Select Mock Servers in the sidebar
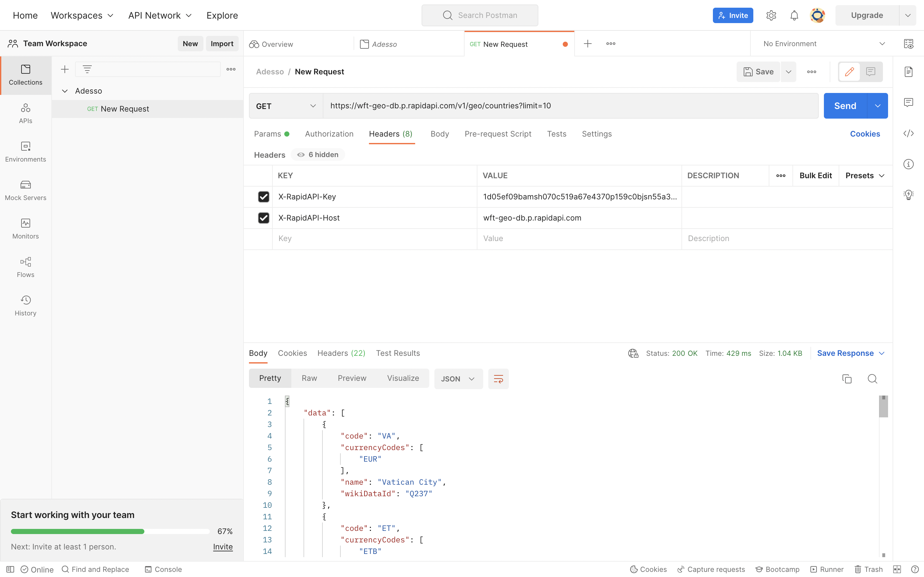This screenshot has width=924, height=577. pos(25,190)
